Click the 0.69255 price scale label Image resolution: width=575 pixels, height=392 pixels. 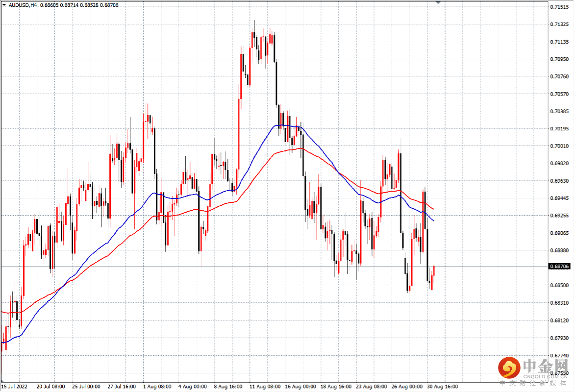pyautogui.click(x=560, y=216)
